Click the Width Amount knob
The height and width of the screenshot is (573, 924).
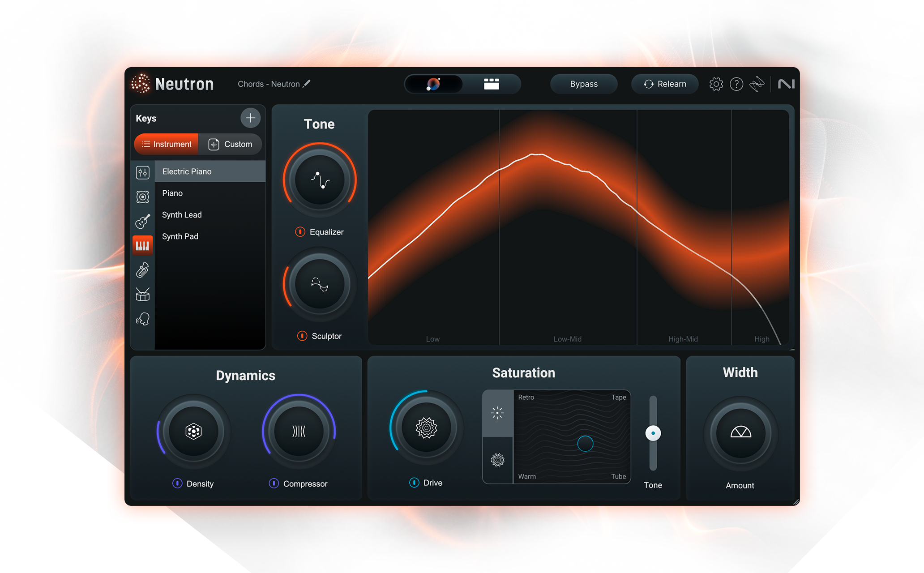pyautogui.click(x=740, y=433)
